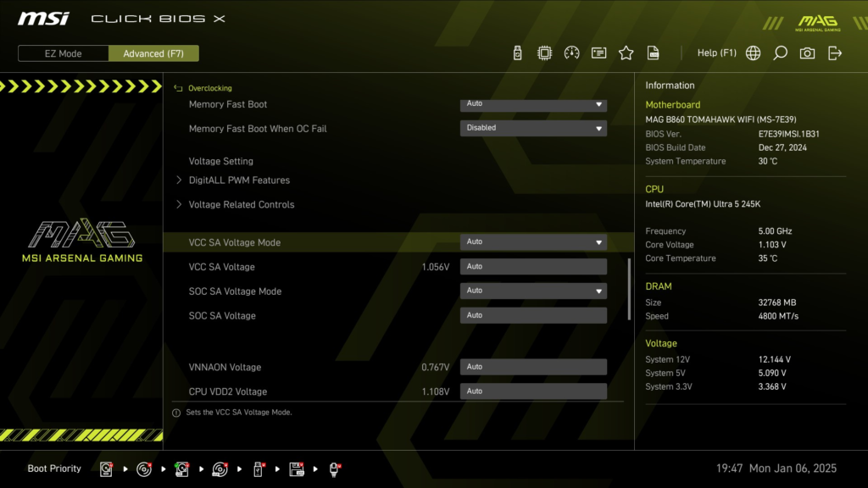View the BIOS change log document icon

coord(653,52)
